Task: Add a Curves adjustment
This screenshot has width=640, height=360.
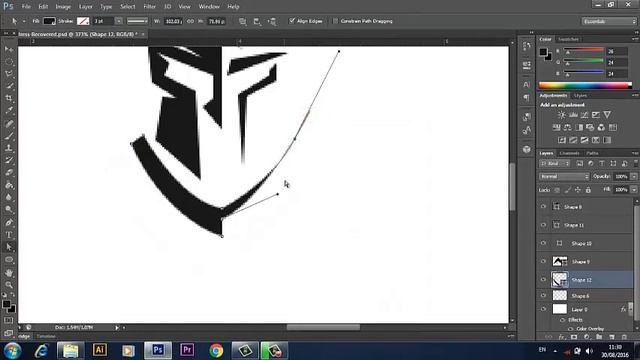Action: pyautogui.click(x=584, y=115)
